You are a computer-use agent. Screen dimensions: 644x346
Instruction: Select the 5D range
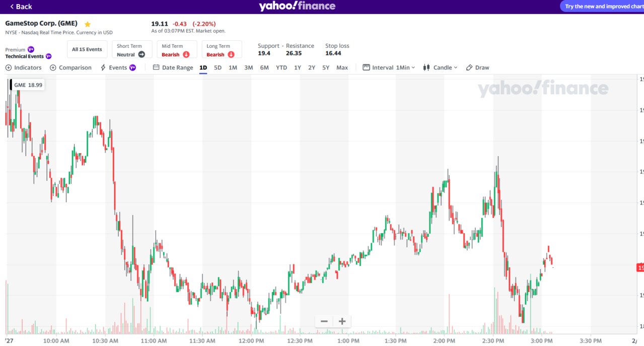(x=218, y=67)
